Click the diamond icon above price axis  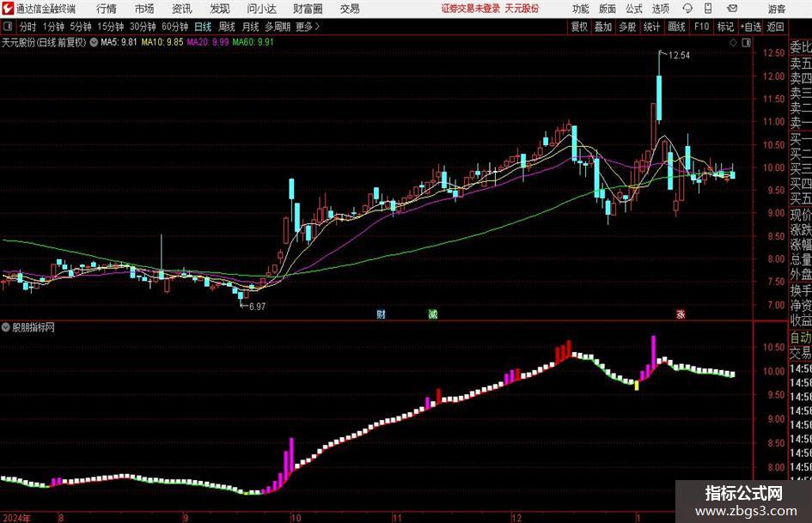(733, 43)
